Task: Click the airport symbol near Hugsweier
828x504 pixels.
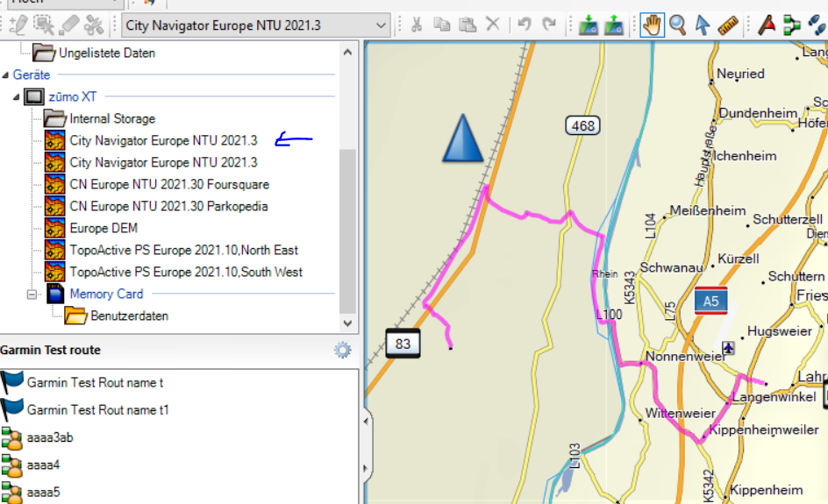Action: point(728,348)
